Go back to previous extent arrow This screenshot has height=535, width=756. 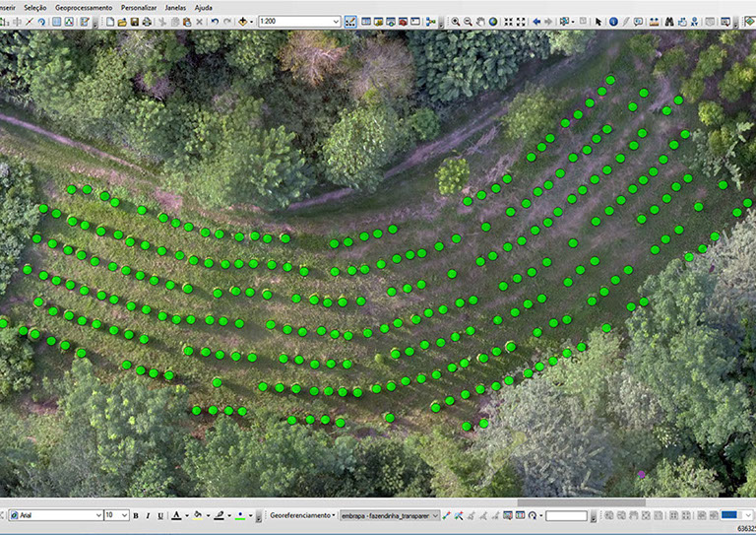point(536,22)
